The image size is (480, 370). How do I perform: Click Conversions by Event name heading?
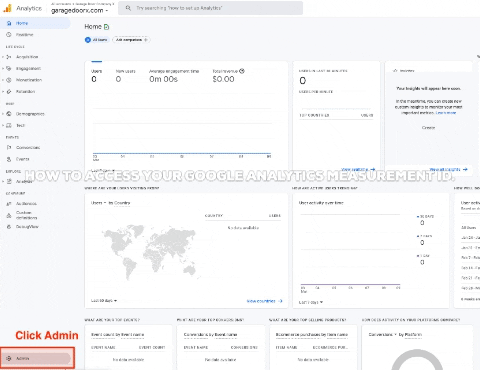[x=210, y=334]
